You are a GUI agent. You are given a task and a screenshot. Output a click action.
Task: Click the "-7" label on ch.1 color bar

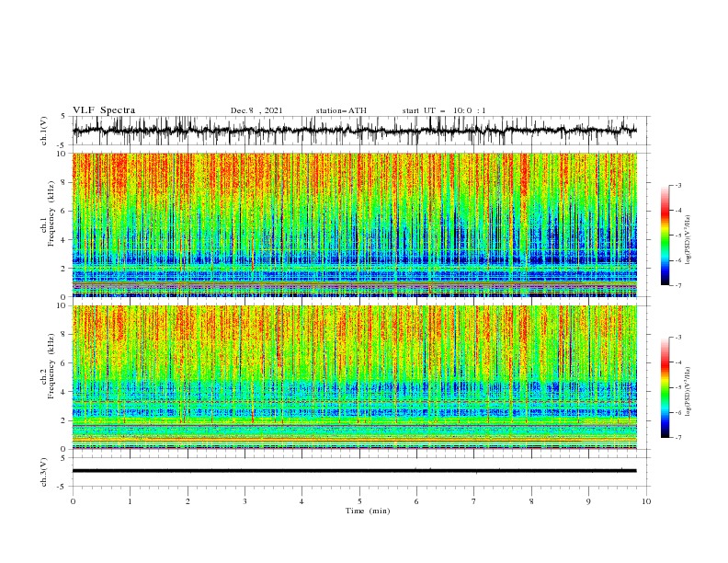pos(678,285)
